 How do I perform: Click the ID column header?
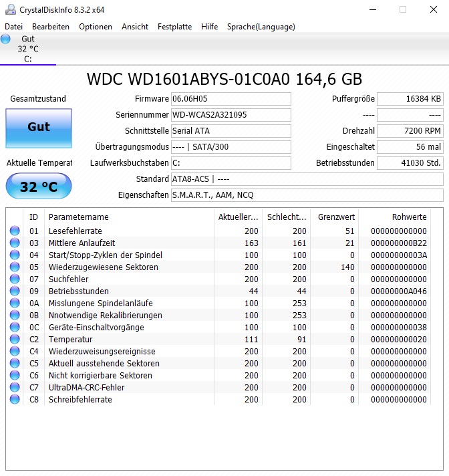click(x=33, y=217)
